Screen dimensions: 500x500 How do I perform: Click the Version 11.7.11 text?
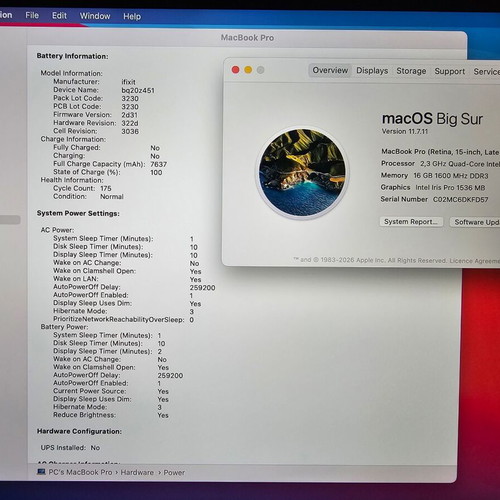pyautogui.click(x=405, y=131)
